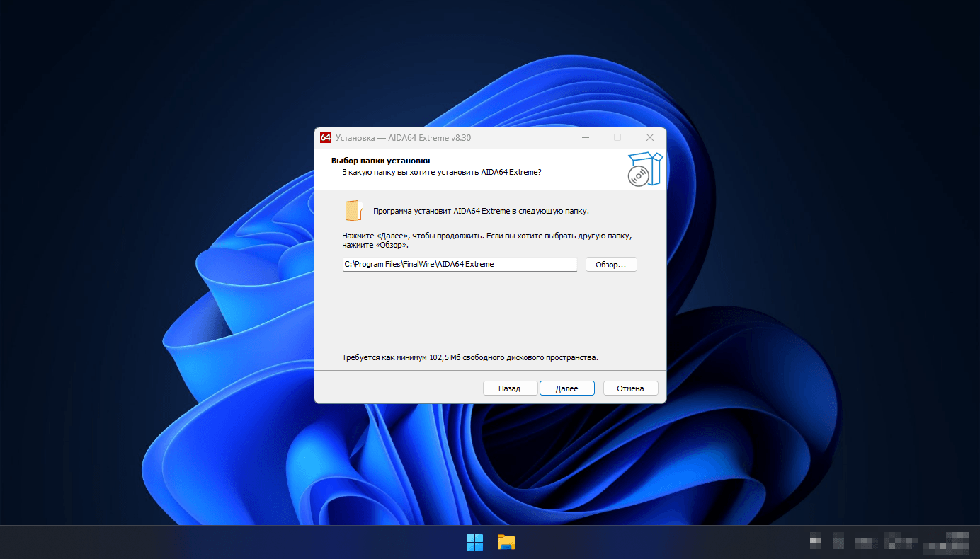Viewport: 980px width, 559px height.
Task: Click the orange folder icon in the installer
Action: click(354, 211)
